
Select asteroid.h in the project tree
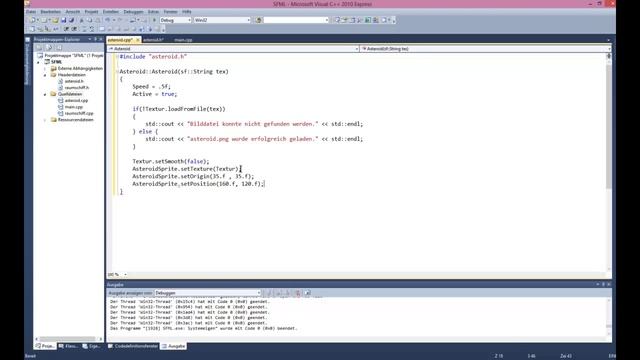(x=74, y=81)
